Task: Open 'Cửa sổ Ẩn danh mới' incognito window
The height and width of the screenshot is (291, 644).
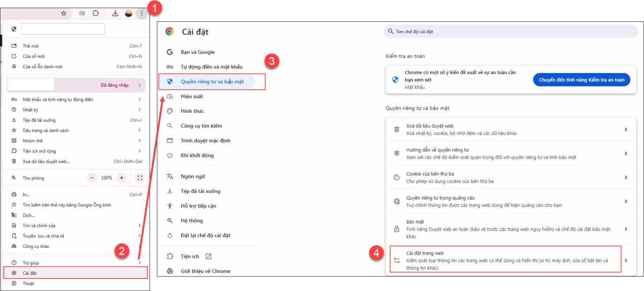Action: [76, 67]
